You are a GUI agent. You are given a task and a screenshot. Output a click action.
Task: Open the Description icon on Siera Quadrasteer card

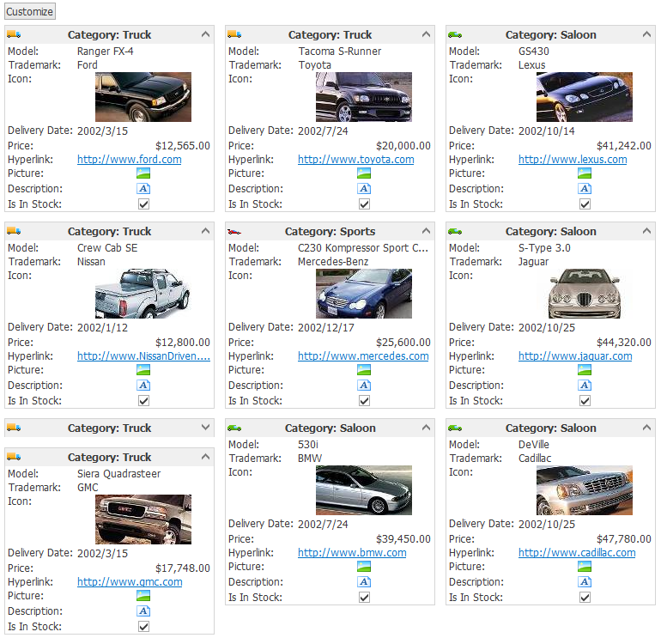click(143, 611)
